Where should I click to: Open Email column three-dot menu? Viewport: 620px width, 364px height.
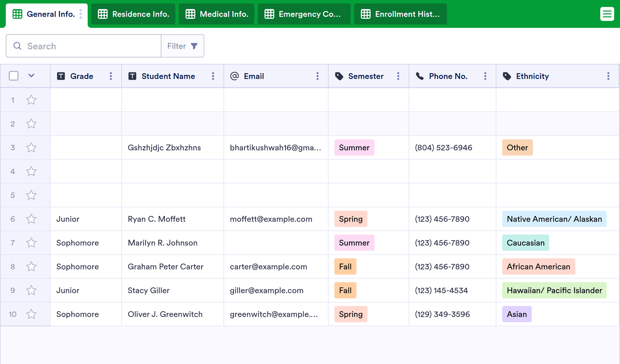click(x=318, y=76)
